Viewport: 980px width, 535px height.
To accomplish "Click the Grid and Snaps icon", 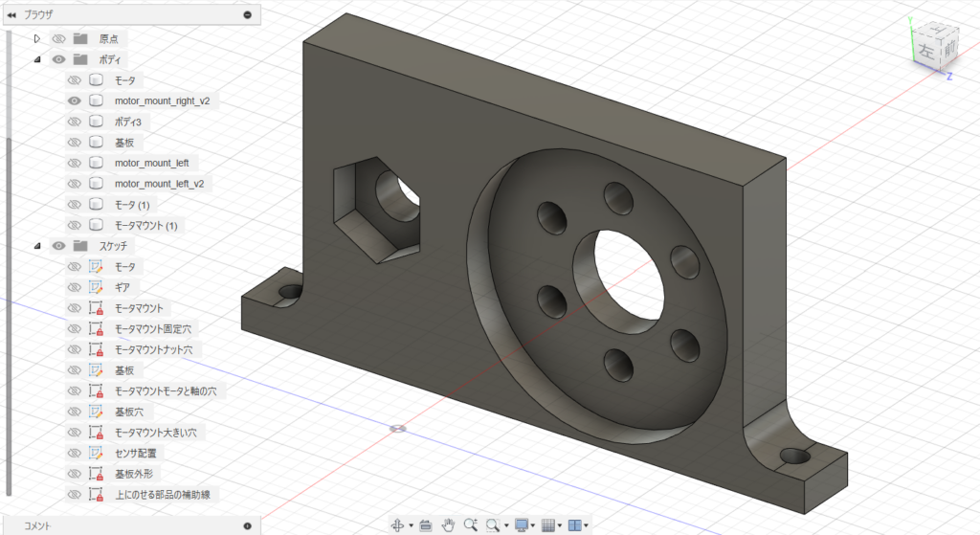I will pos(548,525).
